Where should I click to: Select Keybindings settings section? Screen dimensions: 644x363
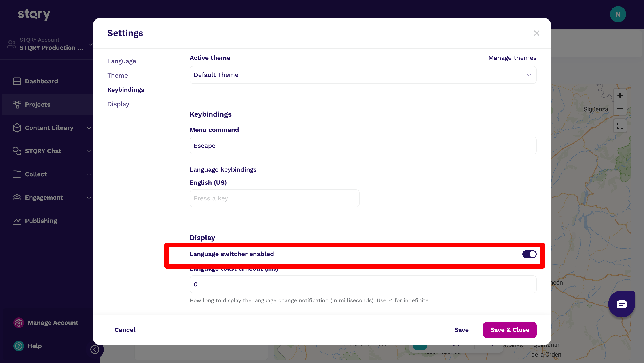pyautogui.click(x=125, y=90)
